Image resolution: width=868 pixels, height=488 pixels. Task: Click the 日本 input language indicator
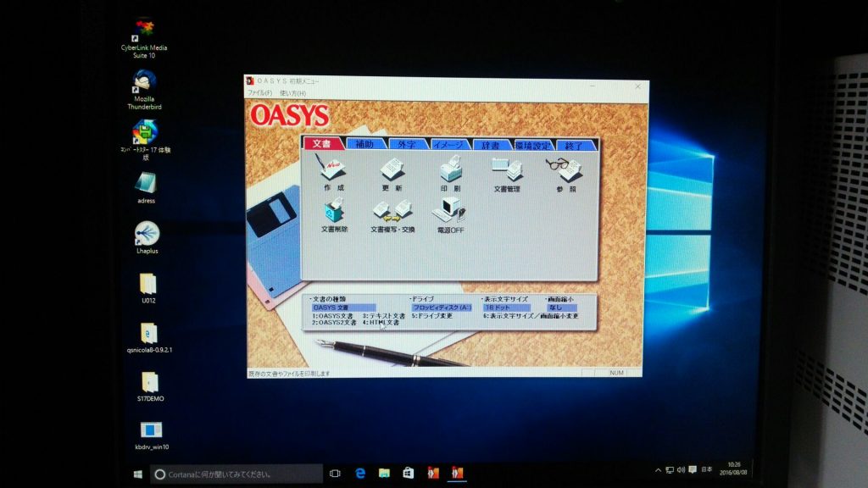(x=707, y=469)
